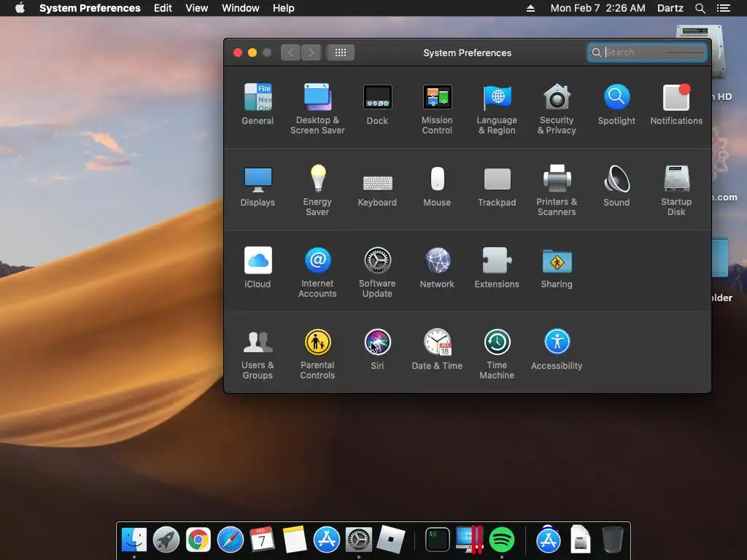Open Trash in the Dock
Screen dimensions: 747x560
point(613,540)
